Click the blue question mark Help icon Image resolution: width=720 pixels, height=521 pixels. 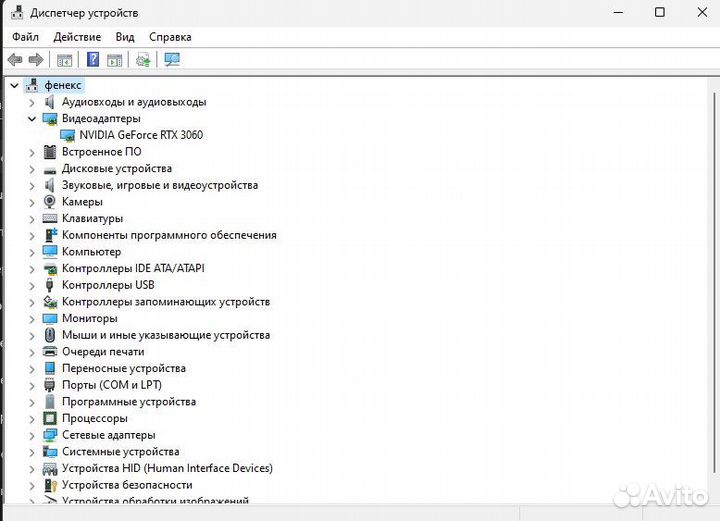pyautogui.click(x=93, y=60)
